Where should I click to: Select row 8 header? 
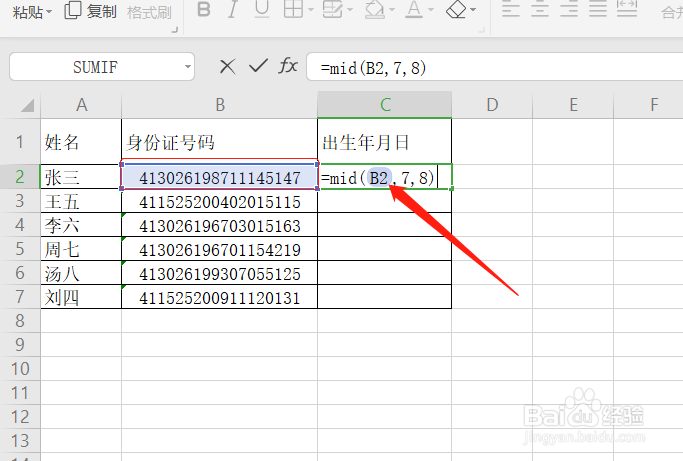tap(20, 321)
